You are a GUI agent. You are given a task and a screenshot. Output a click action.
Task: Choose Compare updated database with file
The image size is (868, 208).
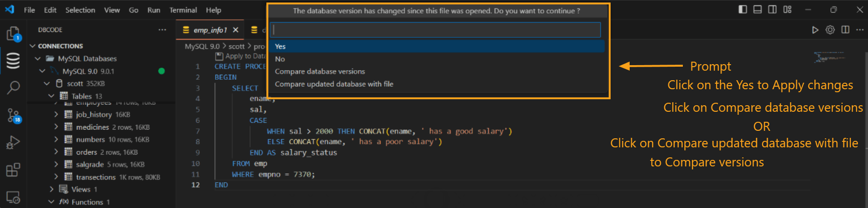437,84
